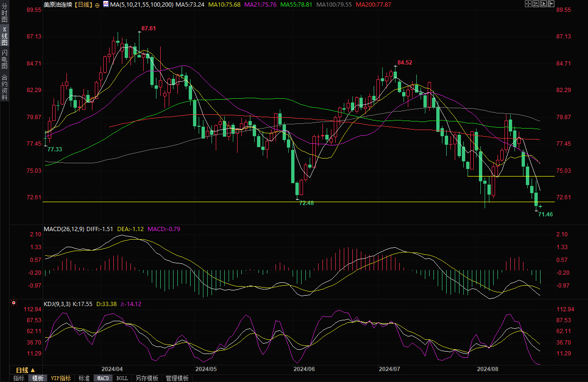The height and width of the screenshot is (382, 588).
Task: Select the K线图 sidebar tab
Action: (4, 36)
